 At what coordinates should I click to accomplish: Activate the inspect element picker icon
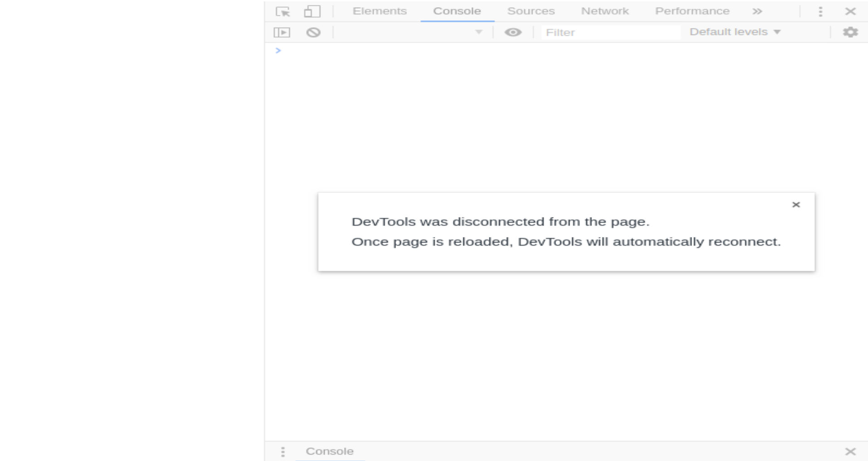283,11
